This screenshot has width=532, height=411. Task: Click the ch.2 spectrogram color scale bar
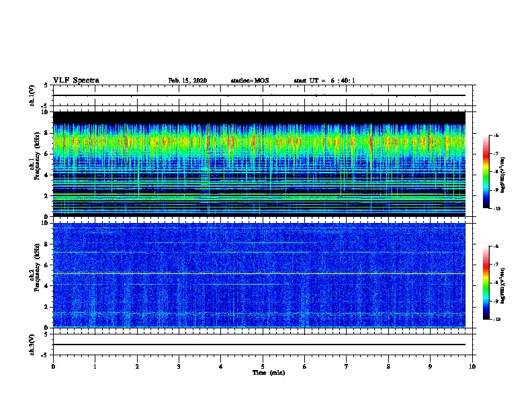(x=486, y=283)
